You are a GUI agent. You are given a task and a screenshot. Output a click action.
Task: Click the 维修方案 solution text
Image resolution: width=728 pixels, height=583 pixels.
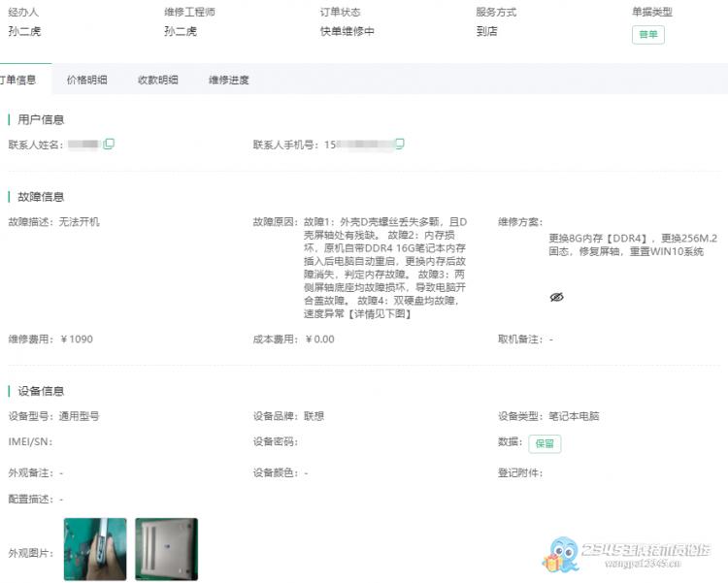[x=633, y=244]
